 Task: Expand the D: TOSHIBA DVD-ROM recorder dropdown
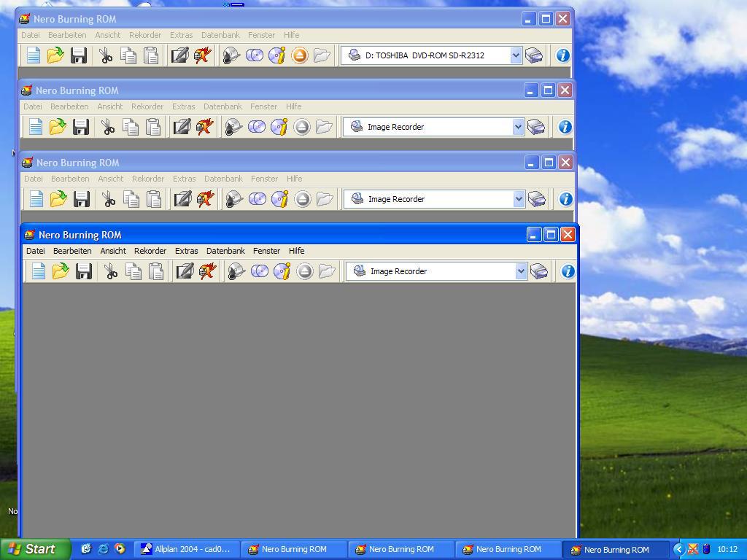pos(516,55)
